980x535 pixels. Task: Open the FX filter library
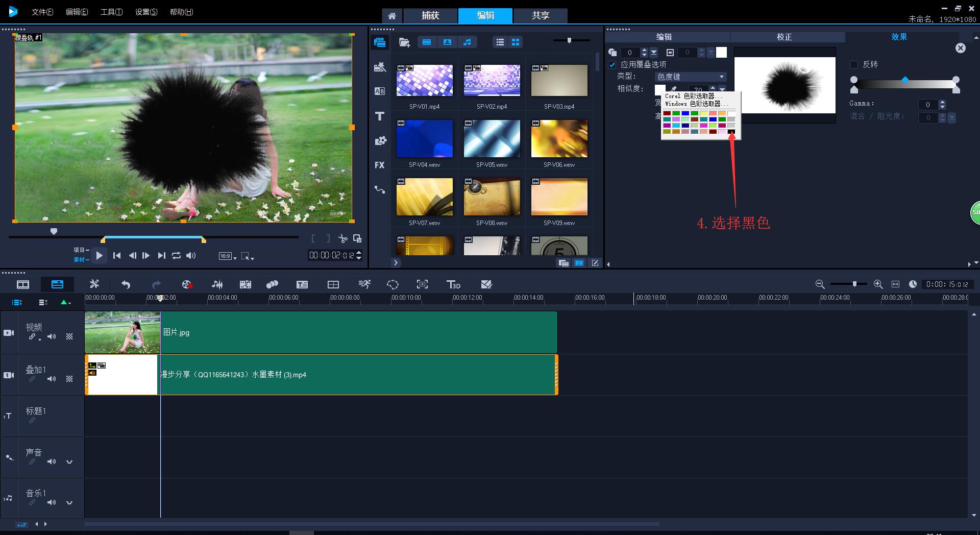click(x=379, y=165)
